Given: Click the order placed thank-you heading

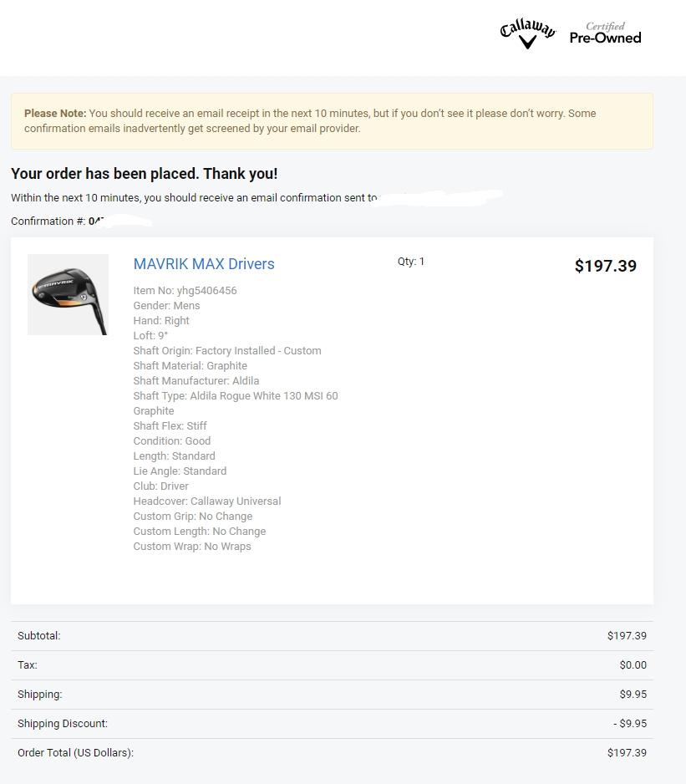Looking at the screenshot, I should (145, 174).
